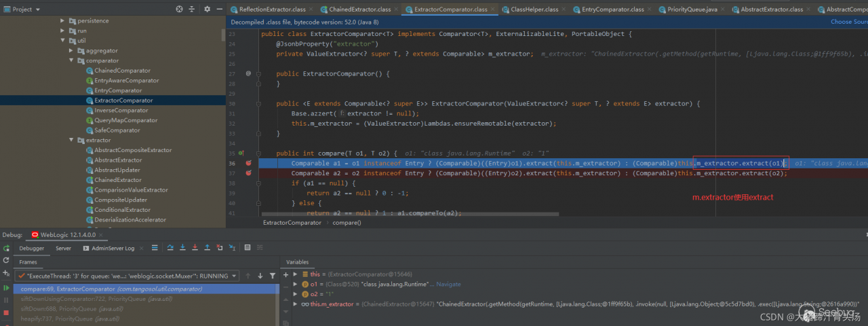Screen dimensions: 868x326
Task: Click the Step Out debugger icon
Action: (208, 248)
